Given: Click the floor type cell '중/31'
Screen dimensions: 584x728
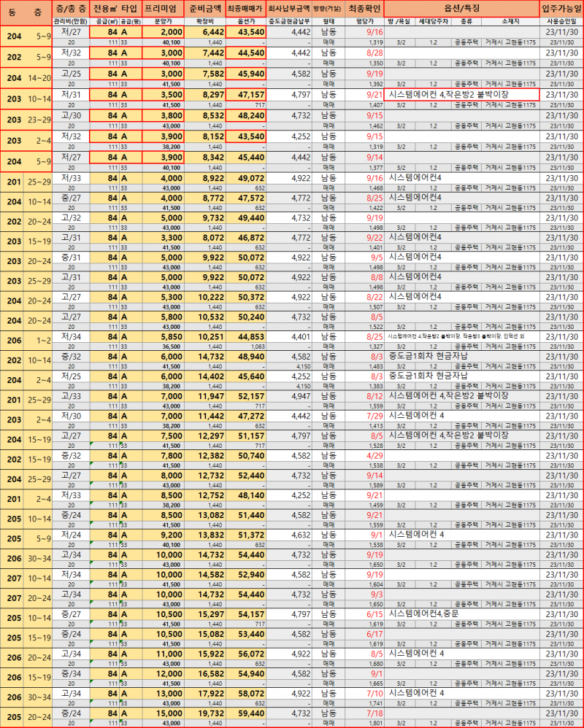Looking at the screenshot, I should (71, 257).
